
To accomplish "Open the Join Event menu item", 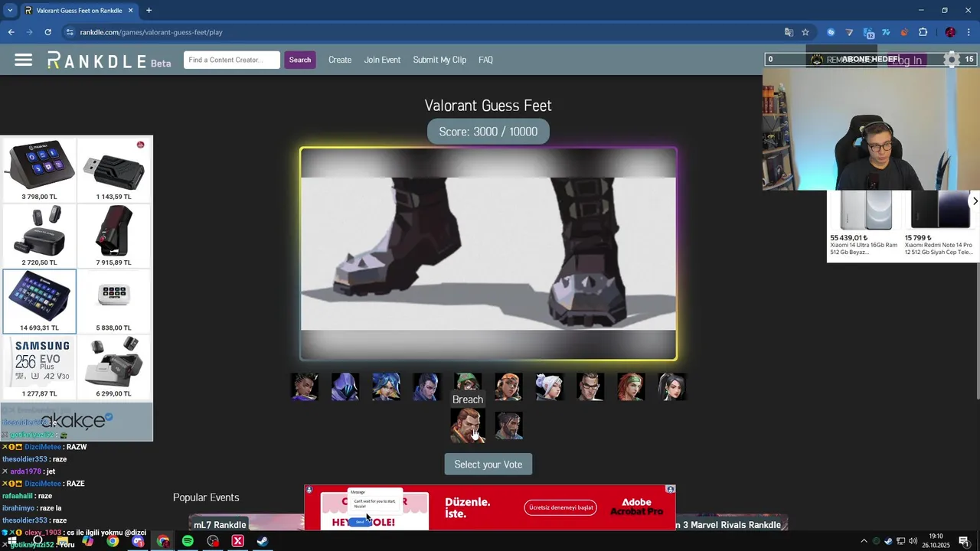I will 382,60.
